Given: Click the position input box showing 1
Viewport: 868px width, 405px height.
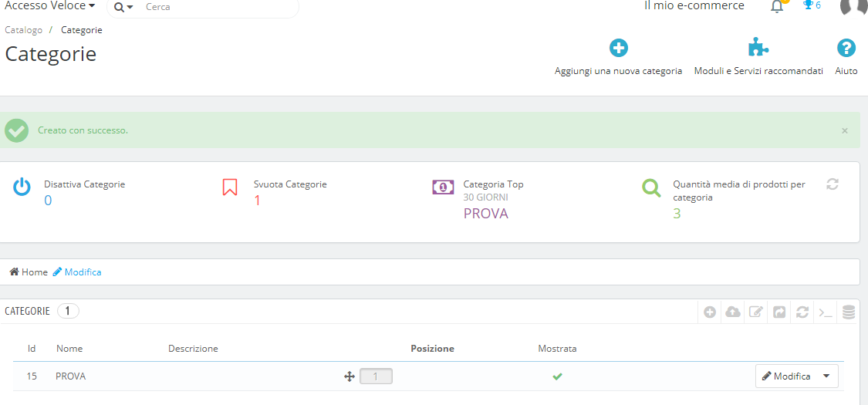Looking at the screenshot, I should coord(376,376).
